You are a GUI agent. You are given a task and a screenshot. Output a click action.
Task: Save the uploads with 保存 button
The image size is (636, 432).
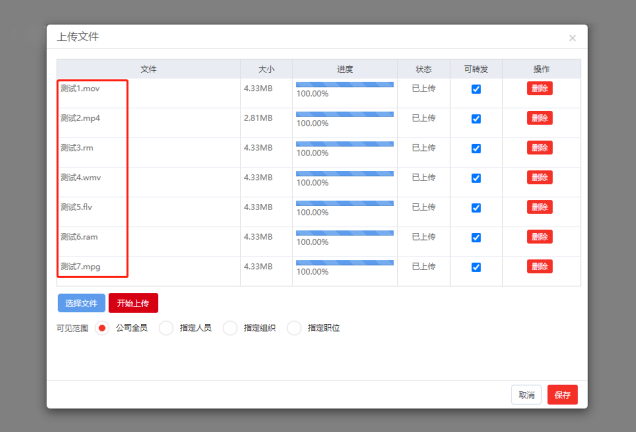coord(562,395)
